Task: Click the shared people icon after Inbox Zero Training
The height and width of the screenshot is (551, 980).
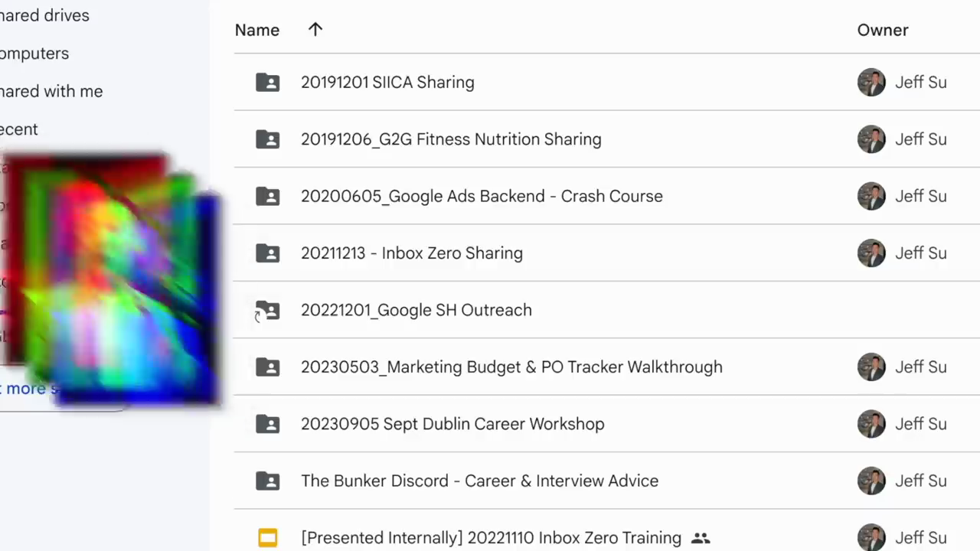Action: coord(701,538)
